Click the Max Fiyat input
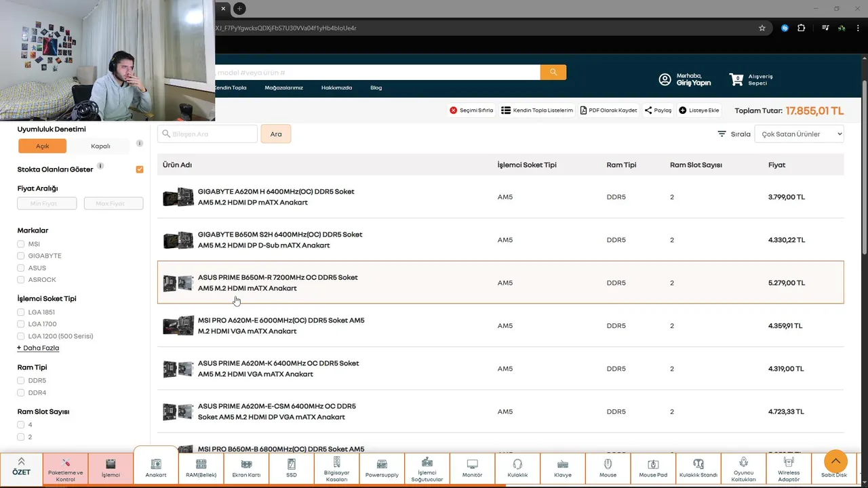Viewport: 868px width, 488px height. [113, 203]
